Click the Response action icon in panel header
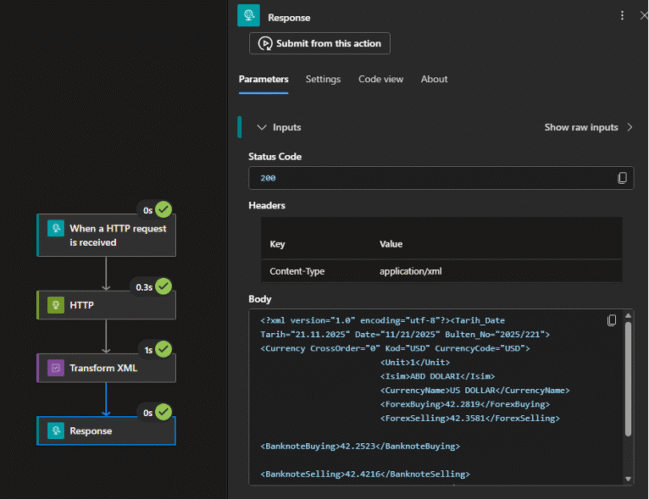 248,16
